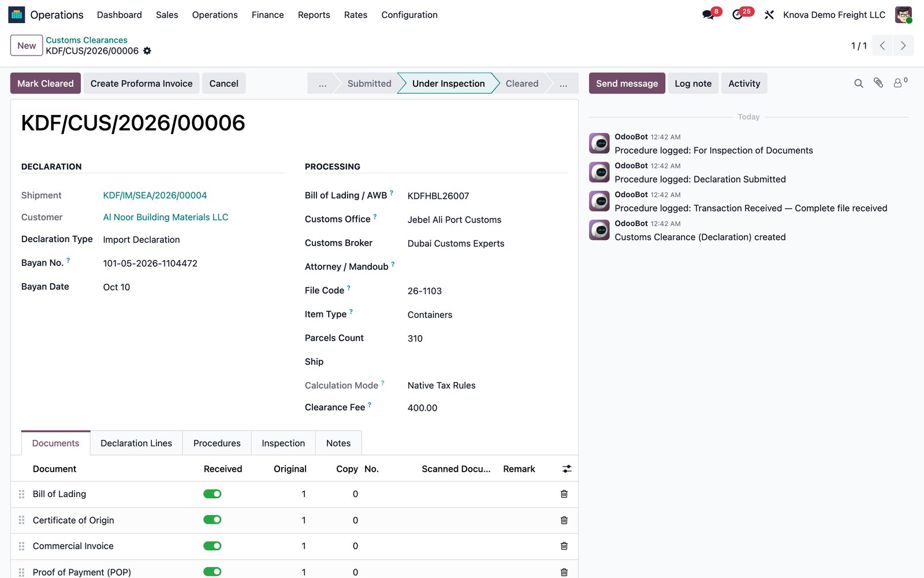924x578 pixels.
Task: Expand later statuses with right ellipsis
Action: (x=563, y=84)
